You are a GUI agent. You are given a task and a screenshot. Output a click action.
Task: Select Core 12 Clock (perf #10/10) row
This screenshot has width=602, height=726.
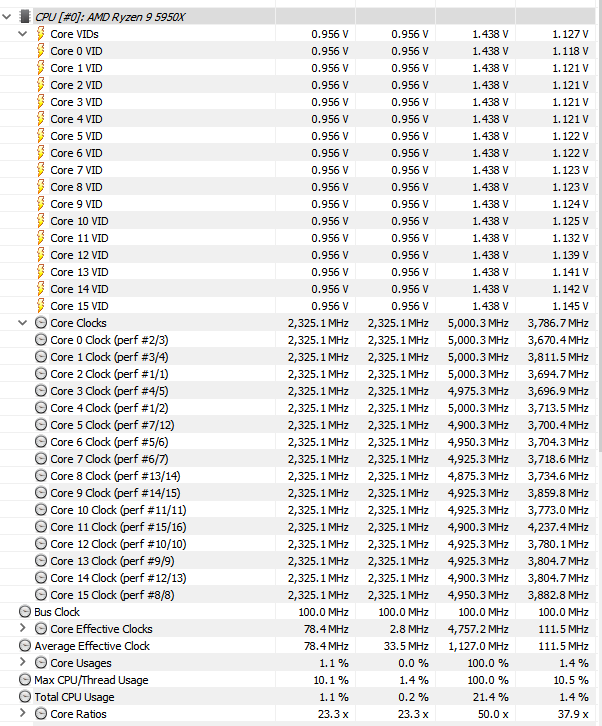pyautogui.click(x=118, y=544)
